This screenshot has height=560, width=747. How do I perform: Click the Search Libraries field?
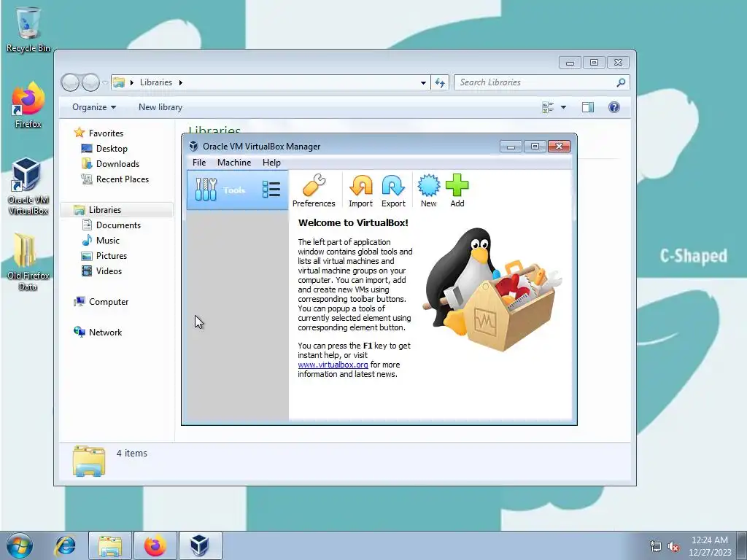coord(542,82)
